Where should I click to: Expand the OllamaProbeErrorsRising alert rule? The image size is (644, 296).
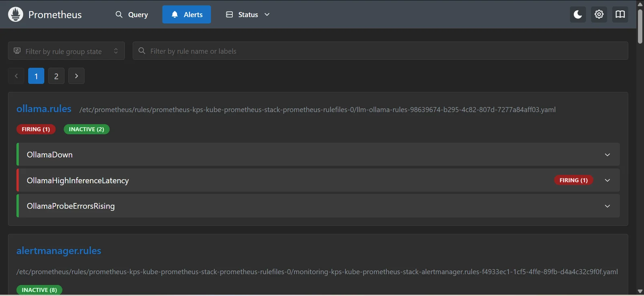coord(318,206)
